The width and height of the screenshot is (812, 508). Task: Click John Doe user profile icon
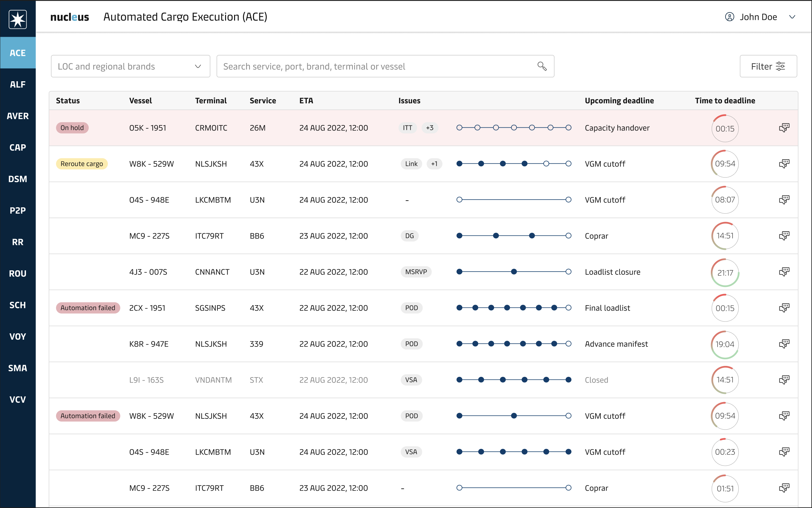[729, 17]
